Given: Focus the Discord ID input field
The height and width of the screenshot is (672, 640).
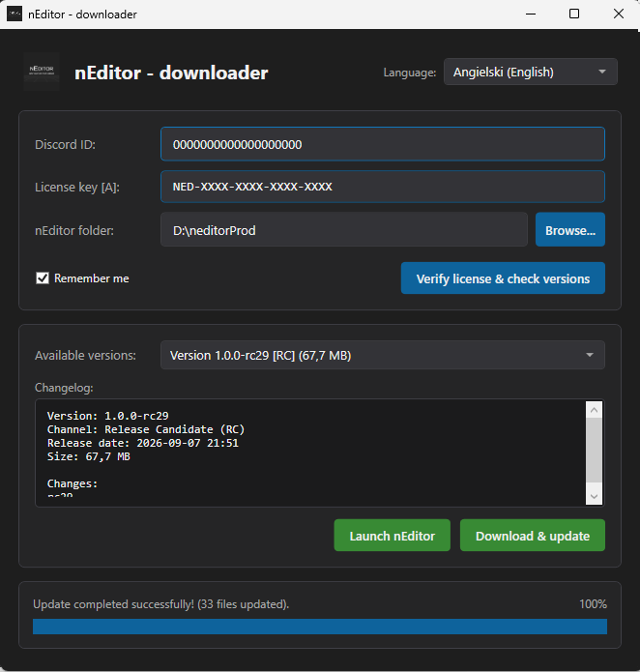Looking at the screenshot, I should click(x=383, y=144).
